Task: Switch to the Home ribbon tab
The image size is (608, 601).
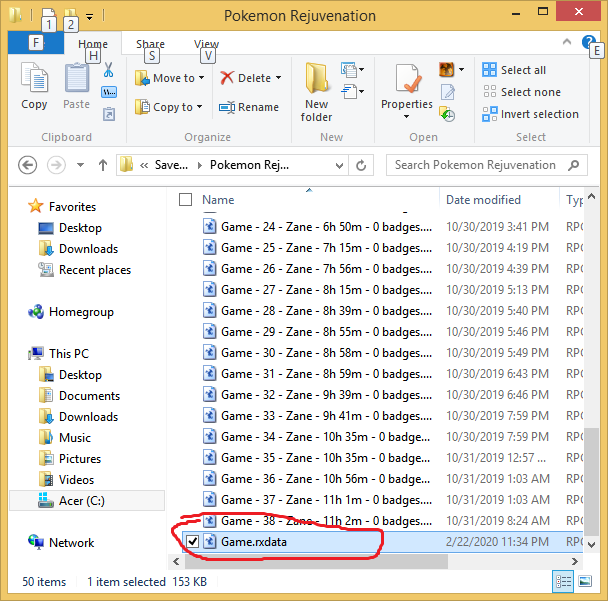Action: pyautogui.click(x=93, y=44)
